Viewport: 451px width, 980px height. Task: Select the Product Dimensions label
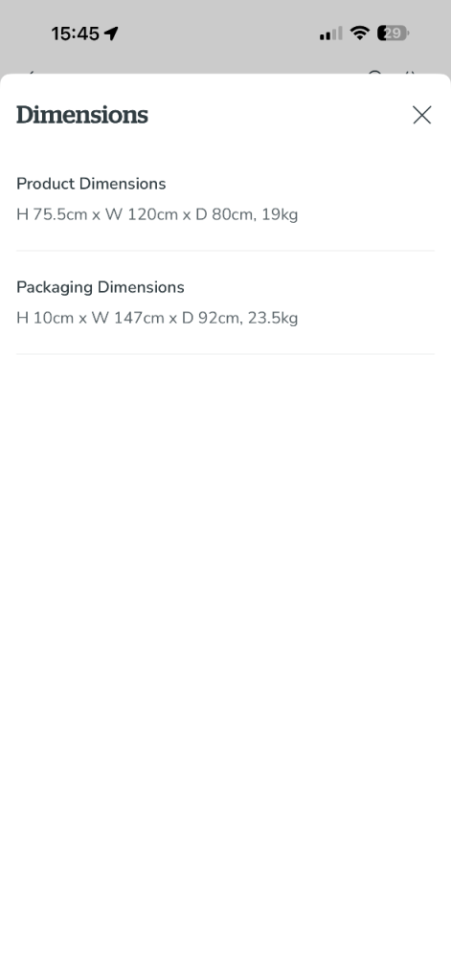pyautogui.click(x=91, y=184)
